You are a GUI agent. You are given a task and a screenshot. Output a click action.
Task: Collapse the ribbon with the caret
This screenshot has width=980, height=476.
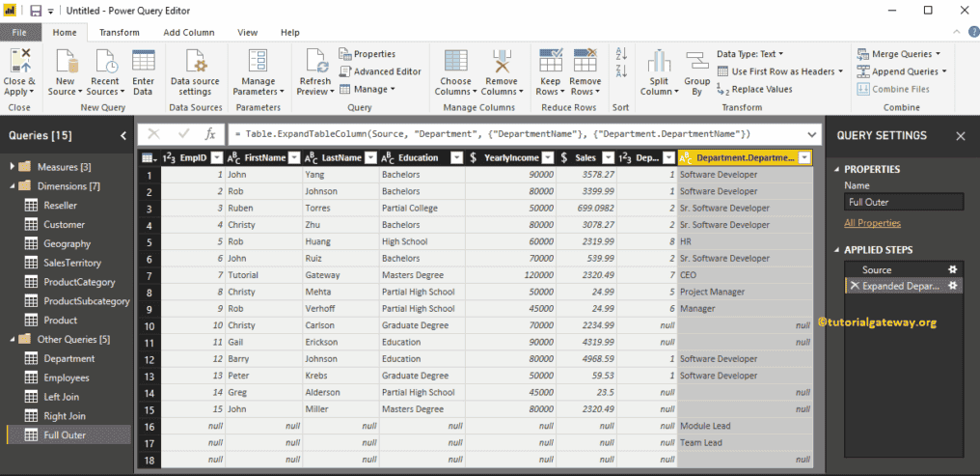coord(956,32)
